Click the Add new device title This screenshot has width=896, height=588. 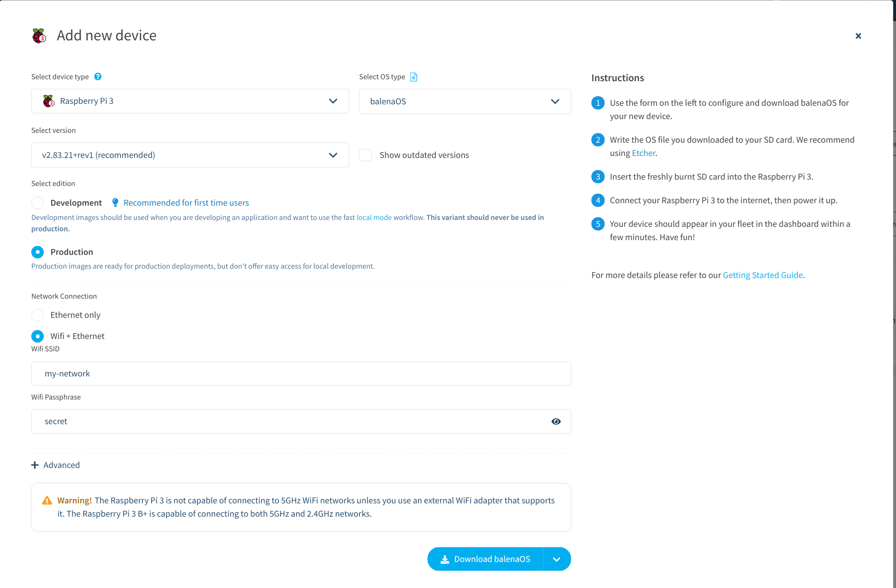click(106, 35)
